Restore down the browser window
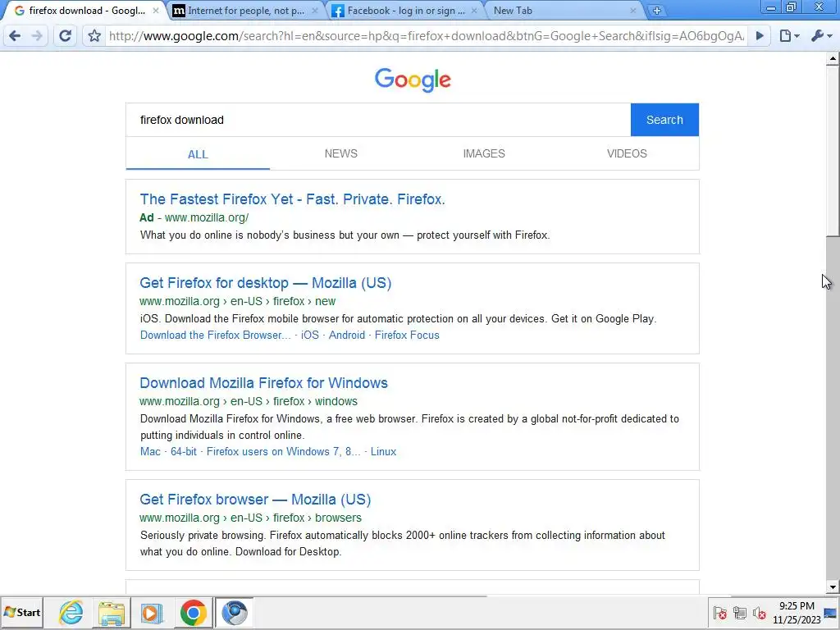The width and height of the screenshot is (840, 630). (x=792, y=7)
